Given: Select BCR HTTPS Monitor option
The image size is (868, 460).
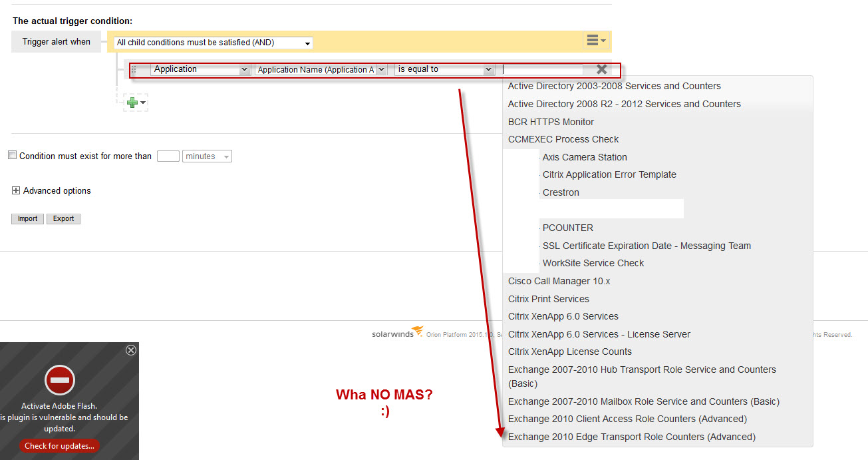Looking at the screenshot, I should 551,122.
